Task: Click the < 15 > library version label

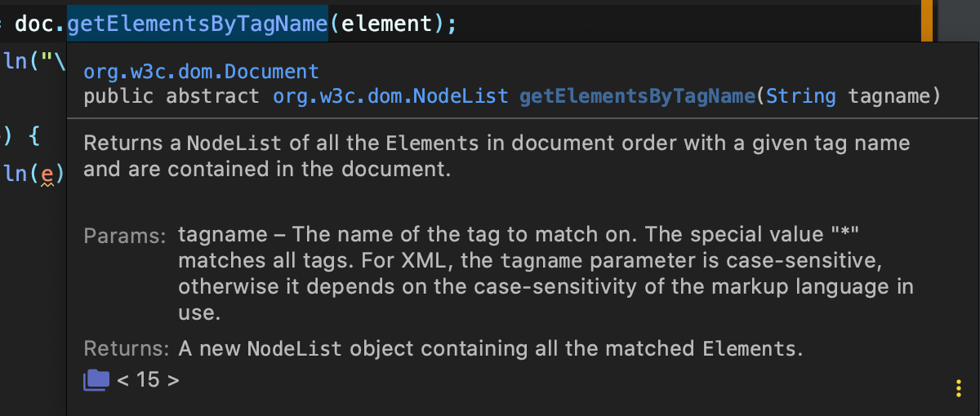Action: click(148, 379)
